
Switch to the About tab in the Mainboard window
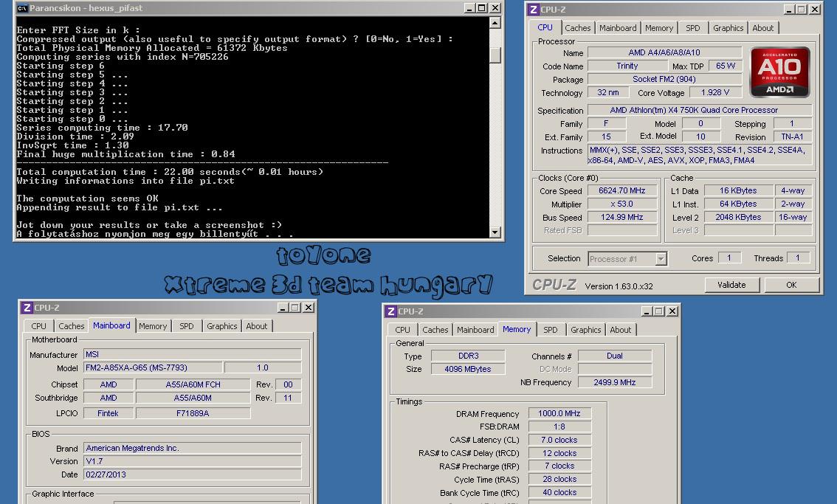256,326
